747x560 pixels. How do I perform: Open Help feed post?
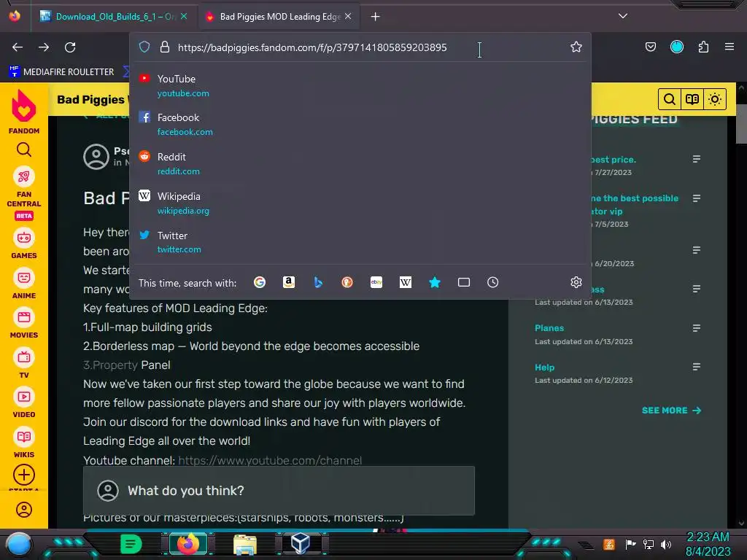(544, 367)
